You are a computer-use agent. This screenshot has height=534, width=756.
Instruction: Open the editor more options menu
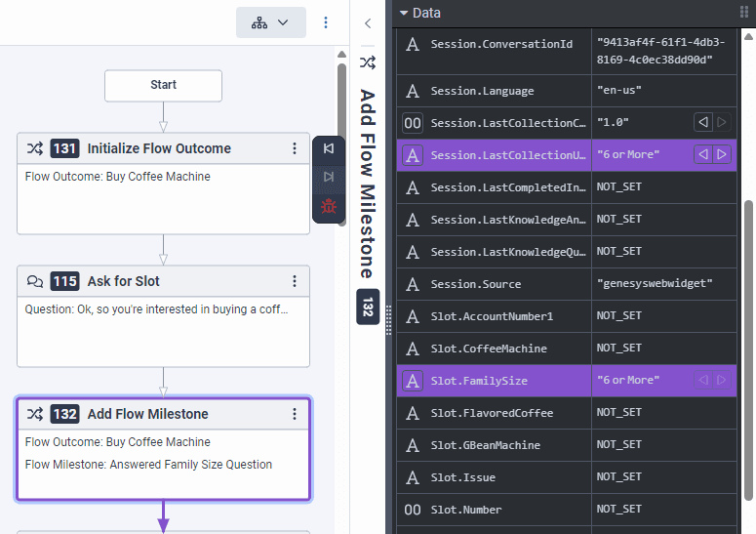326,22
